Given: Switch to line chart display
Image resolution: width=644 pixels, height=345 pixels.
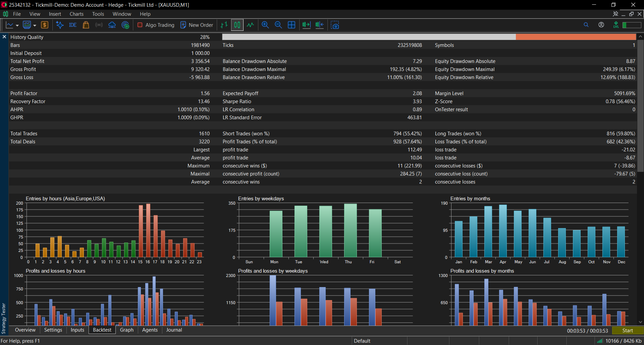Looking at the screenshot, I should (x=250, y=25).
